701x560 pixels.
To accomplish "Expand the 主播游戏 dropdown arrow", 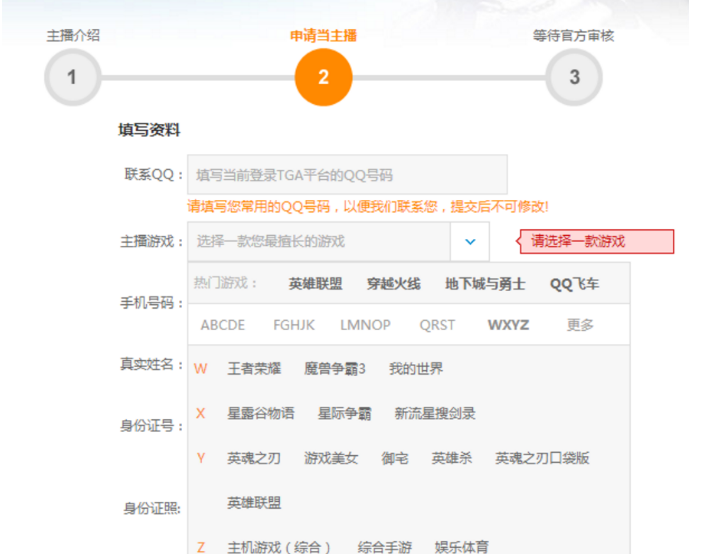I will [470, 241].
